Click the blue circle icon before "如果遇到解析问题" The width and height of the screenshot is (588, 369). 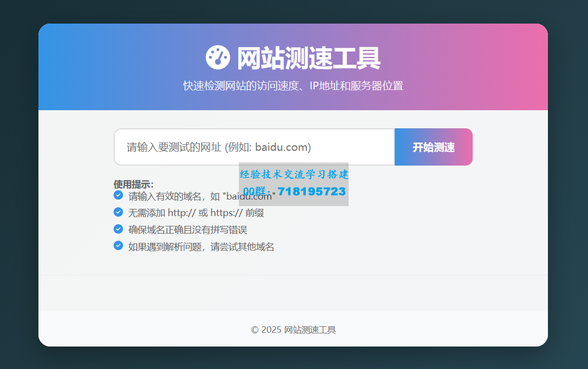coord(119,246)
